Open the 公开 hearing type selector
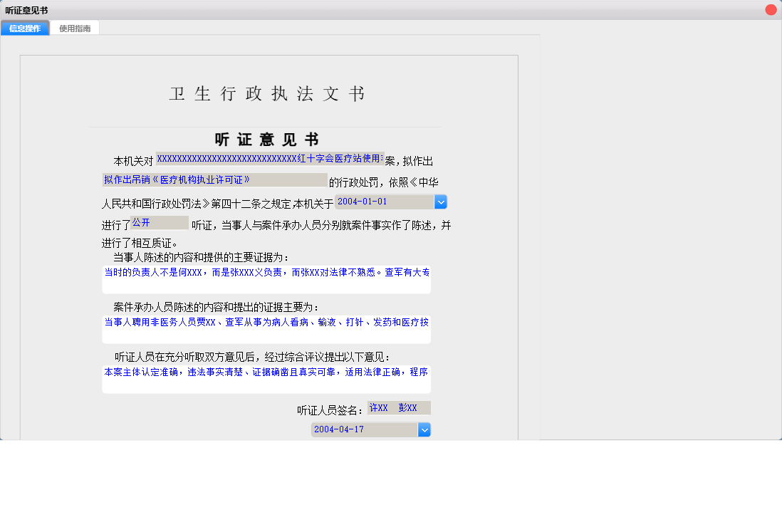 [160, 221]
